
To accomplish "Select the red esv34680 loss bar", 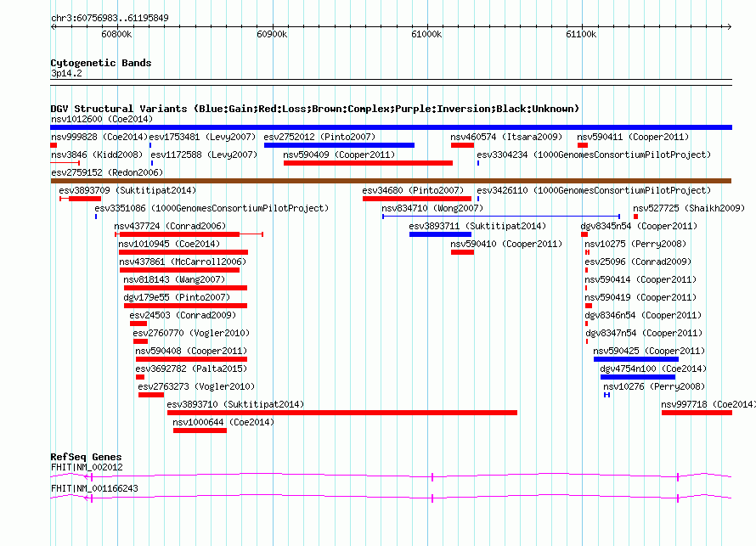I will point(417,199).
